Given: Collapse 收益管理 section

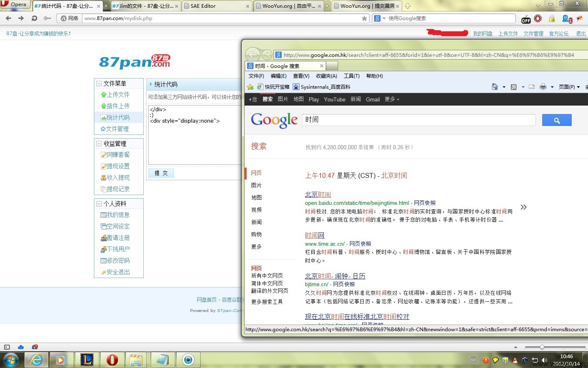Looking at the screenshot, I should pos(99,144).
